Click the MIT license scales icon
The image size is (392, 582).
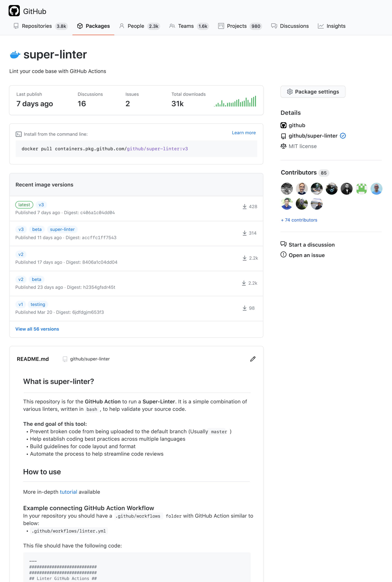point(284,146)
